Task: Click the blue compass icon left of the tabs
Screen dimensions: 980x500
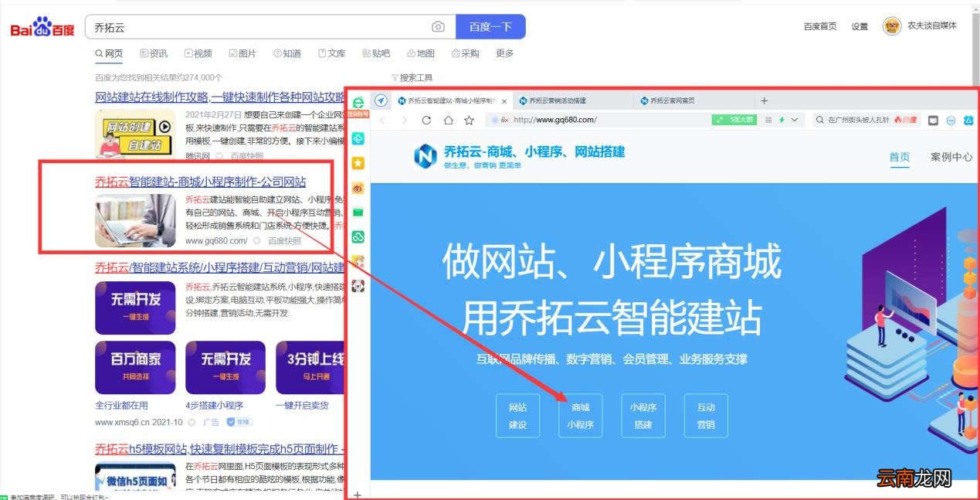Action: [x=380, y=100]
